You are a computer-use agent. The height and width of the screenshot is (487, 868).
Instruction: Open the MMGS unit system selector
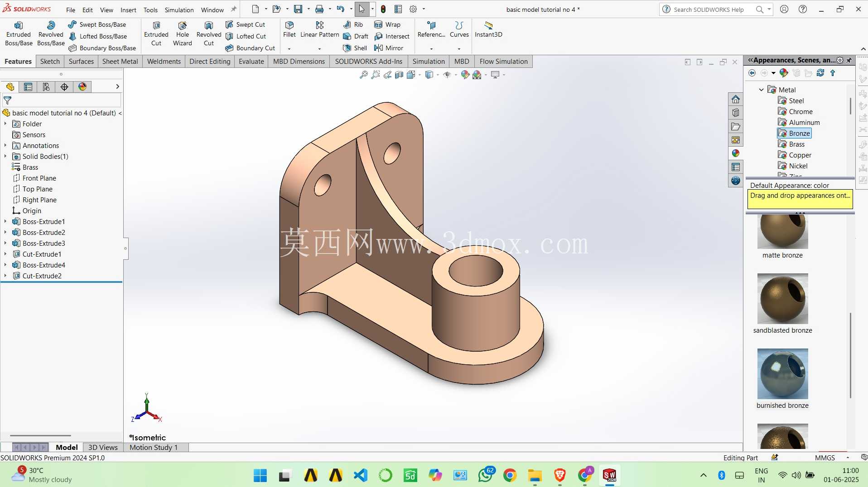pos(831,458)
